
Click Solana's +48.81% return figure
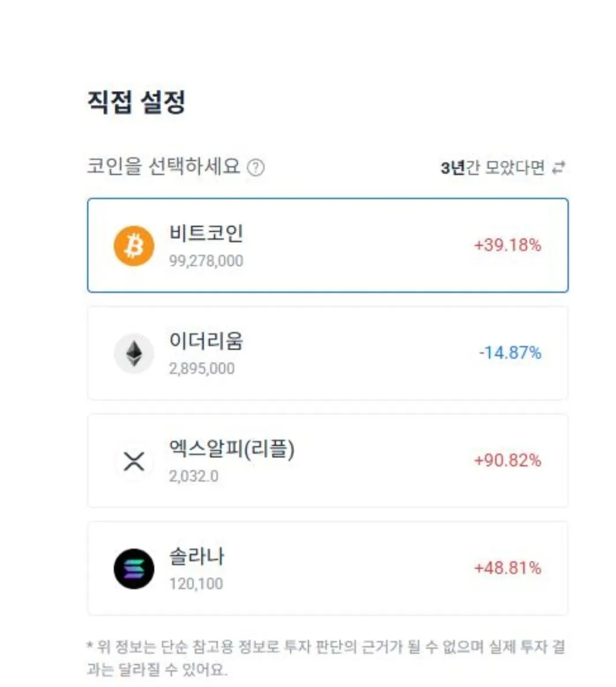(508, 568)
